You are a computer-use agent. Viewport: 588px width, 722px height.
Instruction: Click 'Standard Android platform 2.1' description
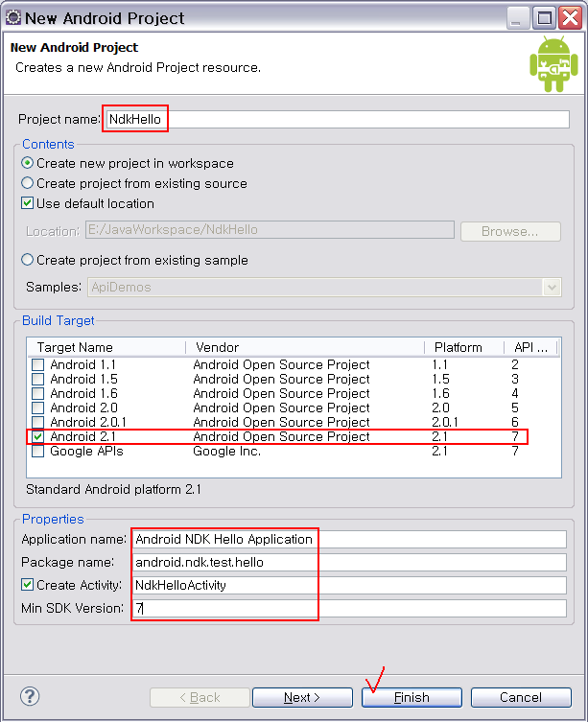[x=114, y=489]
